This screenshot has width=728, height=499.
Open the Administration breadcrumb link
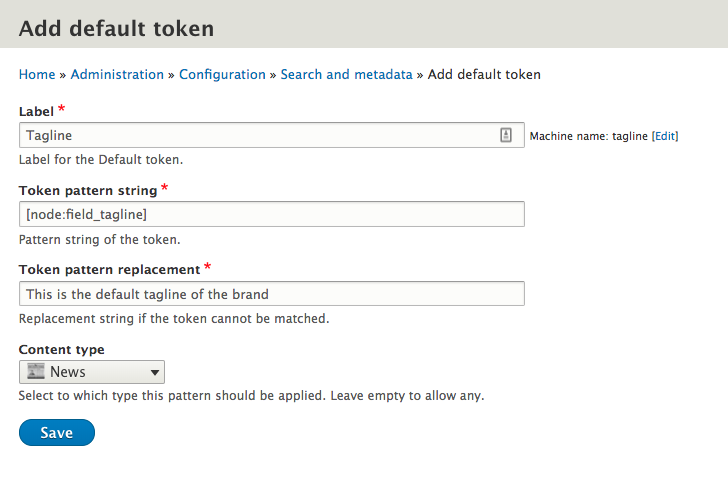point(117,74)
